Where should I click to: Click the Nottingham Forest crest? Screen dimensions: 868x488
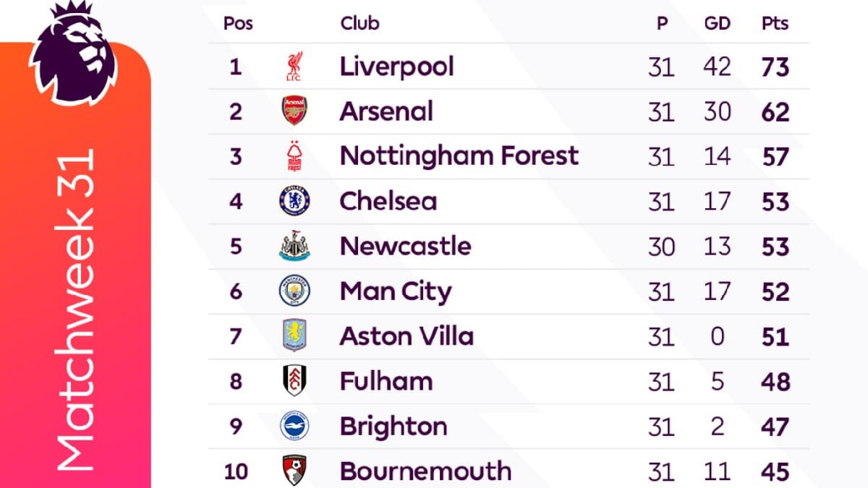(x=294, y=156)
